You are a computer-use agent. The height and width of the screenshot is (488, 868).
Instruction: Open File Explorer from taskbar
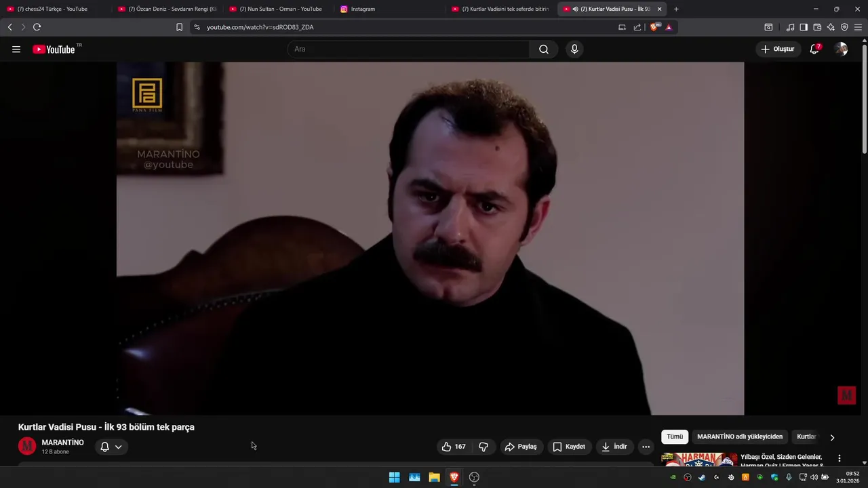pyautogui.click(x=434, y=477)
